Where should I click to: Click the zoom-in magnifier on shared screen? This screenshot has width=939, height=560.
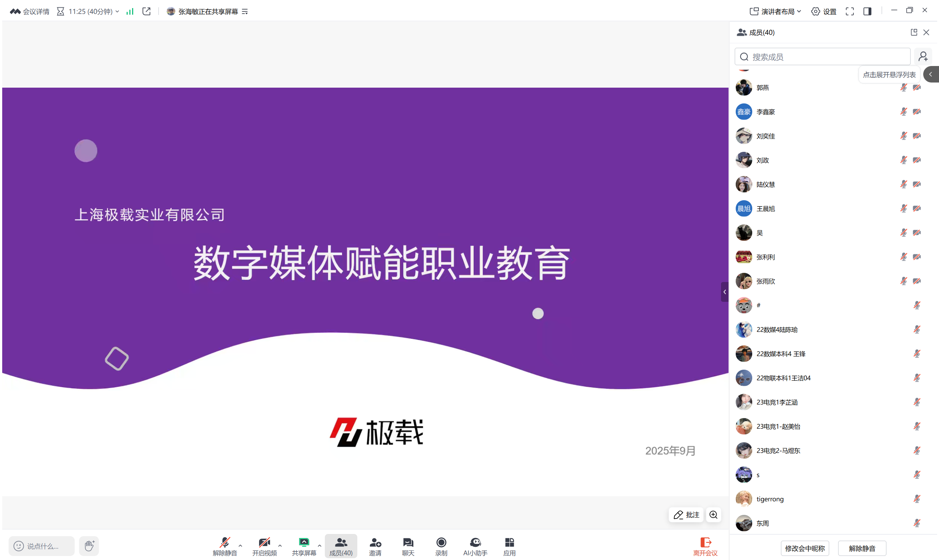point(713,515)
